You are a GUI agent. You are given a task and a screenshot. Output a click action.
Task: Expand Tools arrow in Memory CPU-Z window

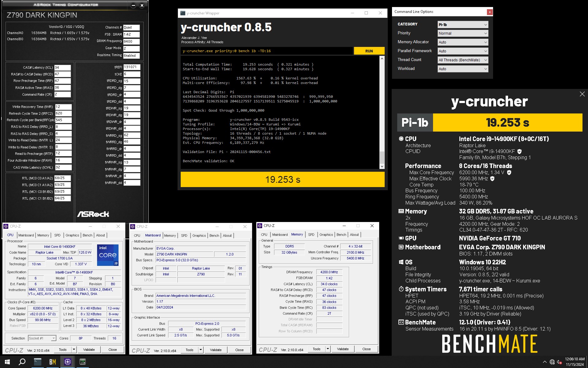[328, 349]
